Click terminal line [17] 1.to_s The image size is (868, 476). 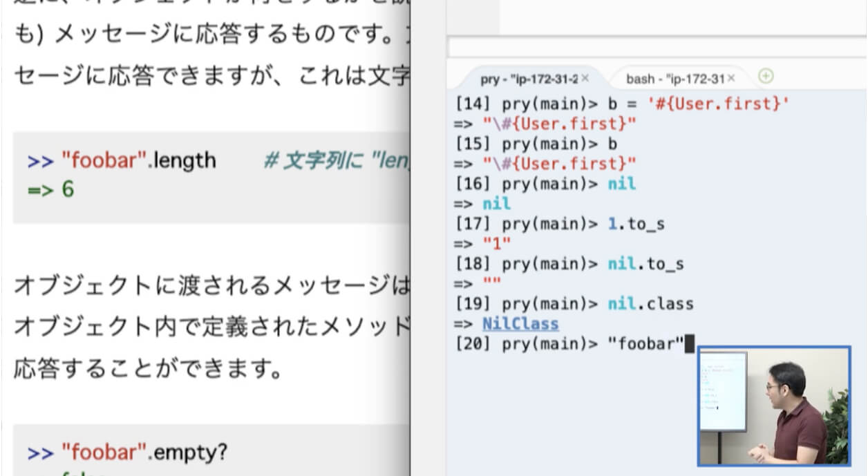pyautogui.click(x=560, y=224)
